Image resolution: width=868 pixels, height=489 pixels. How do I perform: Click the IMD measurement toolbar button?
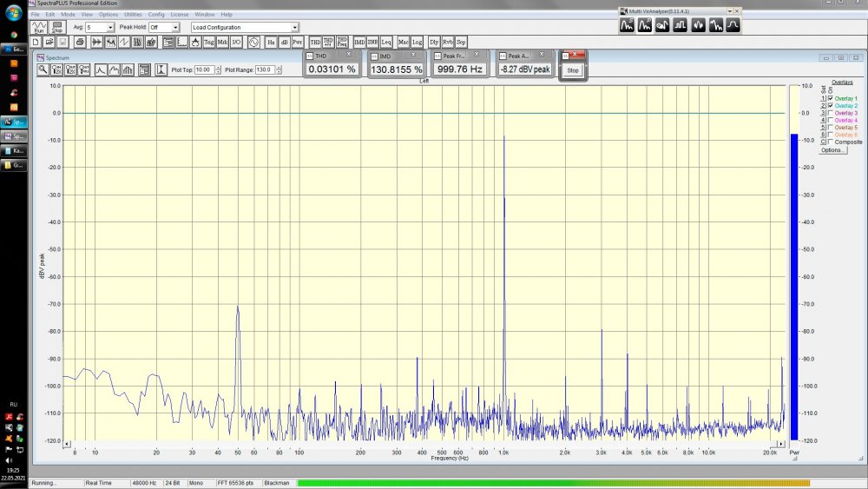(x=359, y=42)
